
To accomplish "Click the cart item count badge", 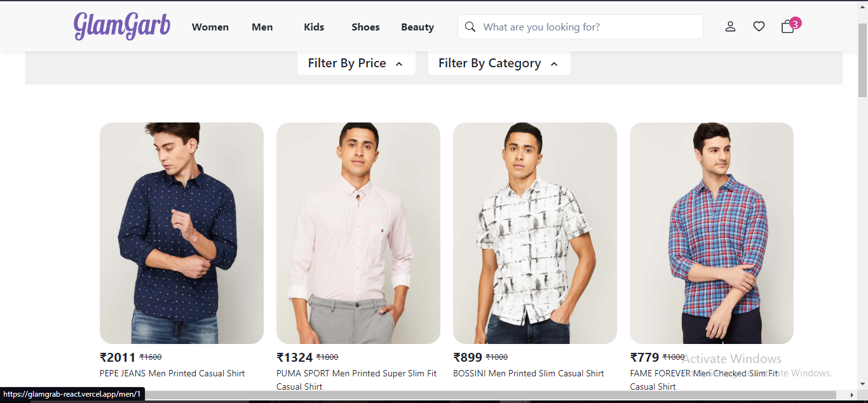I will (x=794, y=22).
